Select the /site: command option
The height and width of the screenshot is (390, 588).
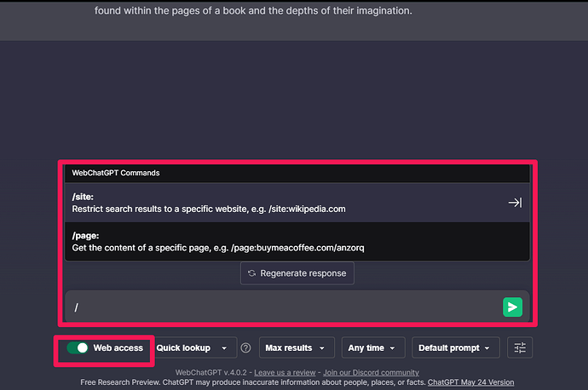pyautogui.click(x=297, y=203)
